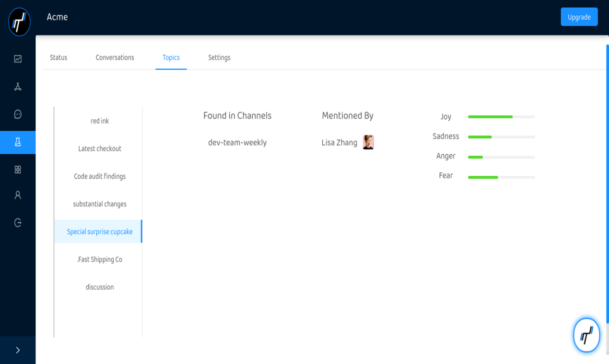Select the flask experiments sidebar icon
609x364 pixels.
tap(18, 142)
